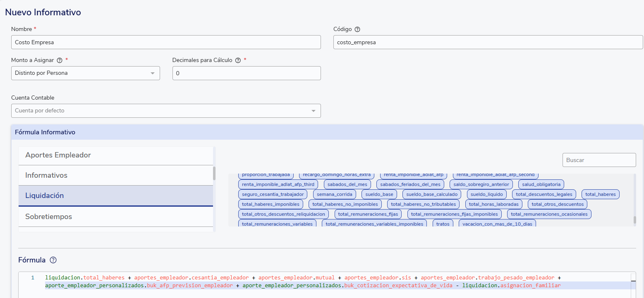Click asignacion_familiar in the formula
This screenshot has height=298, width=644.
pos(530,286)
